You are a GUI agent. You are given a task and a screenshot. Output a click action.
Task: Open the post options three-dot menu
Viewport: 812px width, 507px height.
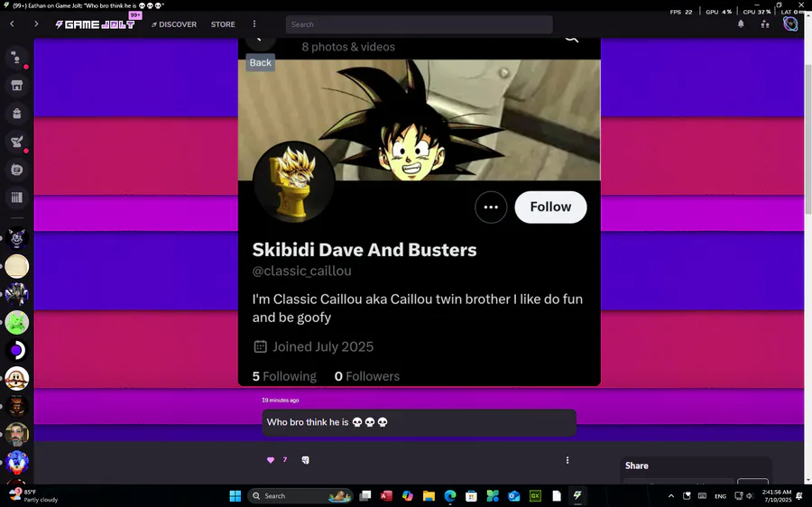[567, 460]
